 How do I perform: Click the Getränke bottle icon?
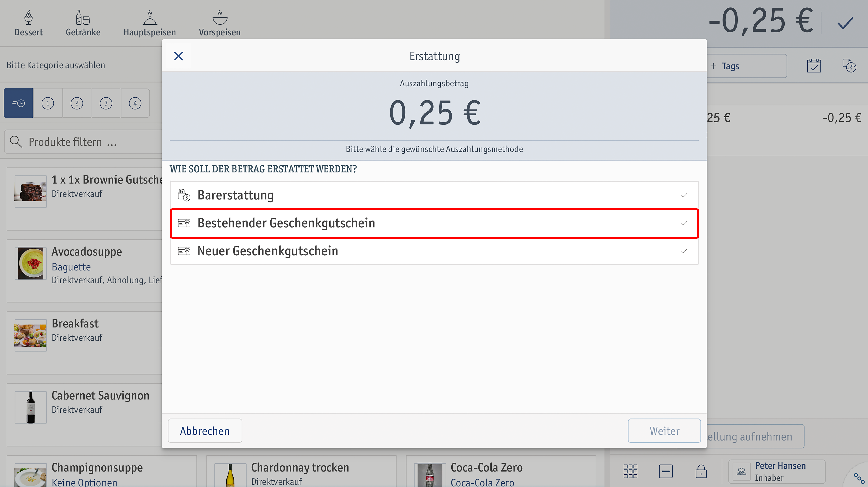83,18
